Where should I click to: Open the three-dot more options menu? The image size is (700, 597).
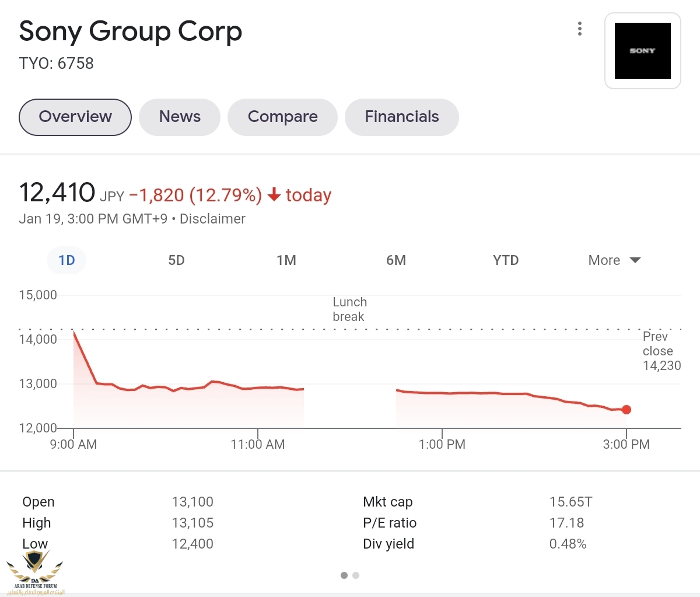pos(579,29)
